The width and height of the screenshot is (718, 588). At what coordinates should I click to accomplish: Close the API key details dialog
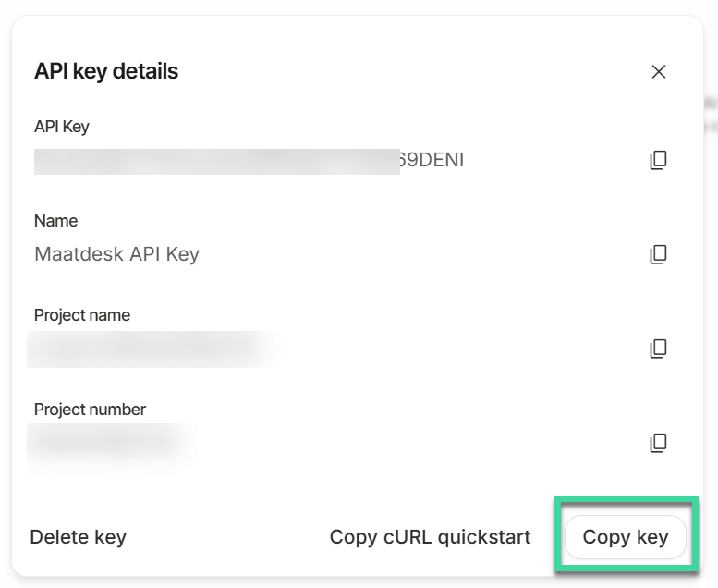[x=658, y=71]
